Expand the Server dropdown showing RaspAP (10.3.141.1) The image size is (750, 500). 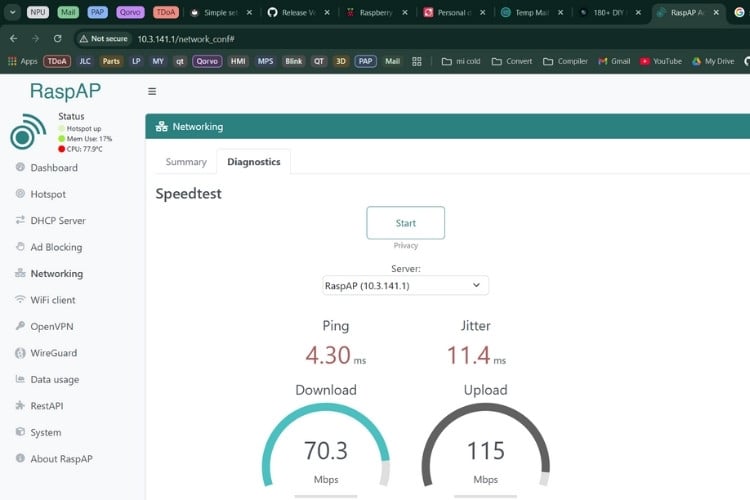(x=406, y=286)
